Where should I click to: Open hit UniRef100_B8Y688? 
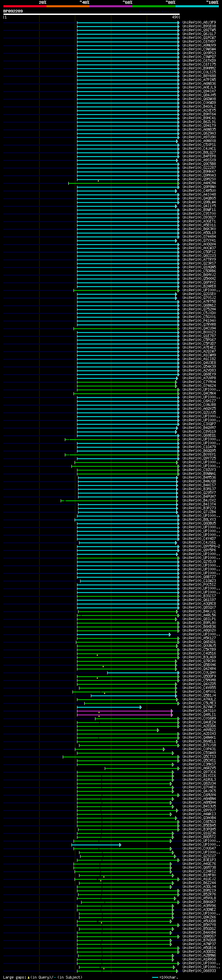pos(199,76)
